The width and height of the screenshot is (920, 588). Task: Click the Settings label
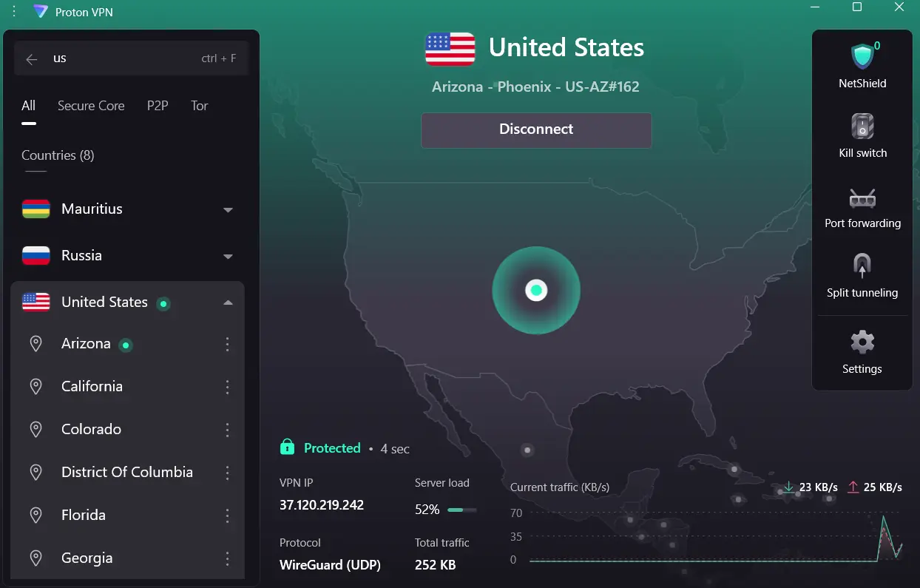(862, 369)
